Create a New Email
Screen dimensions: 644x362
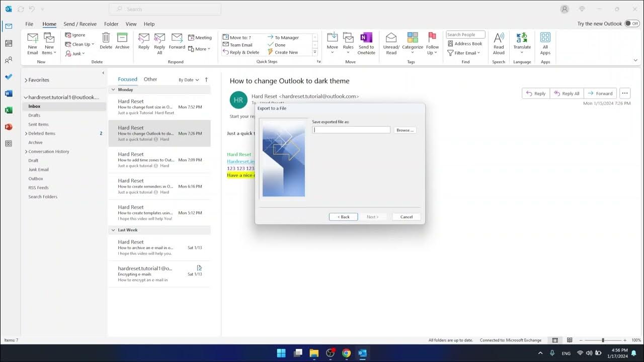tap(32, 43)
